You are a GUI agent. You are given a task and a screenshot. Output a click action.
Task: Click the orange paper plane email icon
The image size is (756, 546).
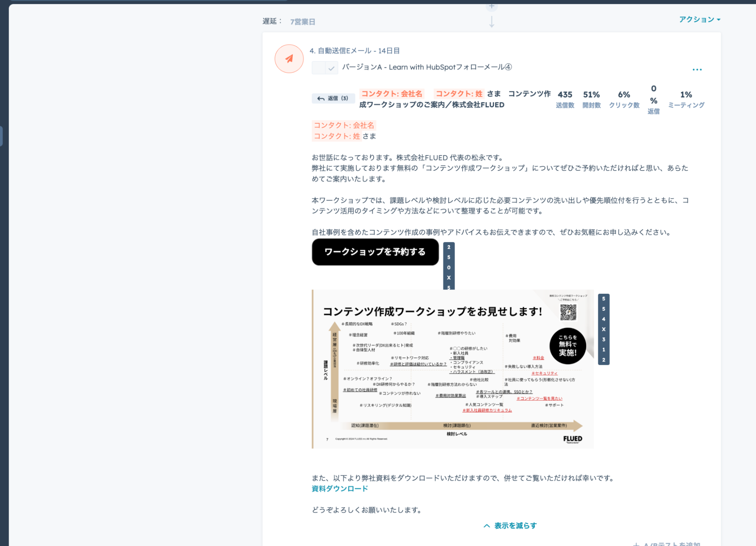(x=289, y=59)
